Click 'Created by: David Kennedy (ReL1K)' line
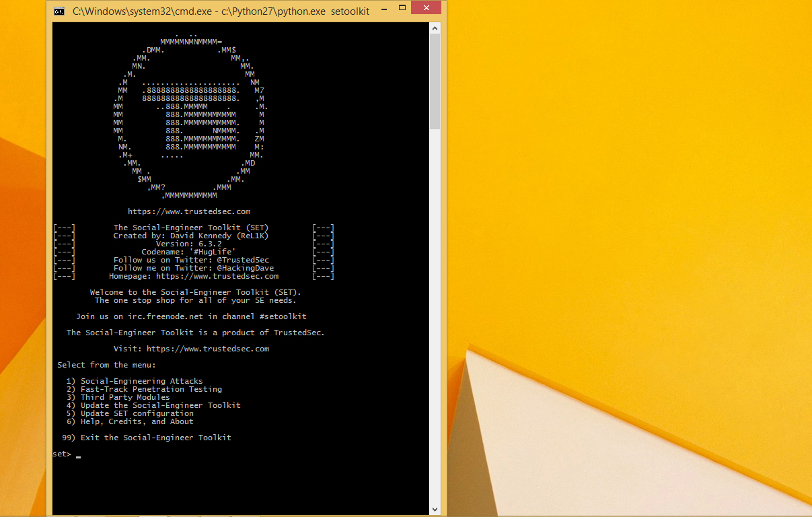812x517 pixels. click(191, 236)
